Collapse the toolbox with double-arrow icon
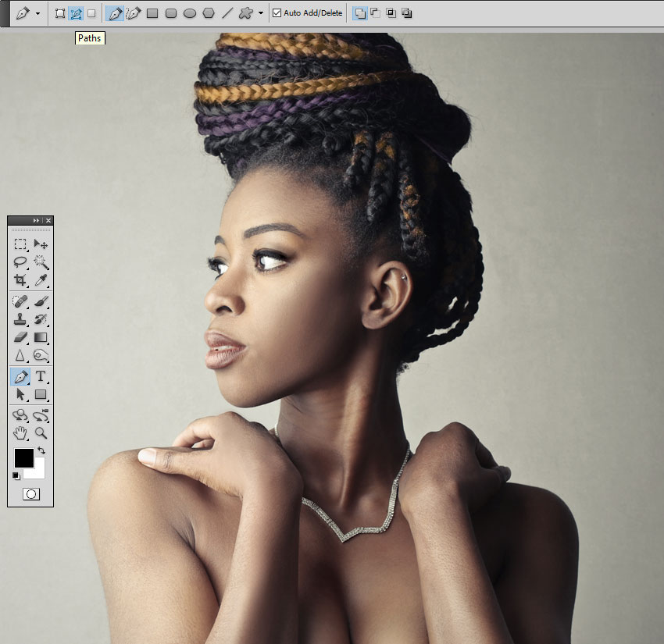 point(36,220)
